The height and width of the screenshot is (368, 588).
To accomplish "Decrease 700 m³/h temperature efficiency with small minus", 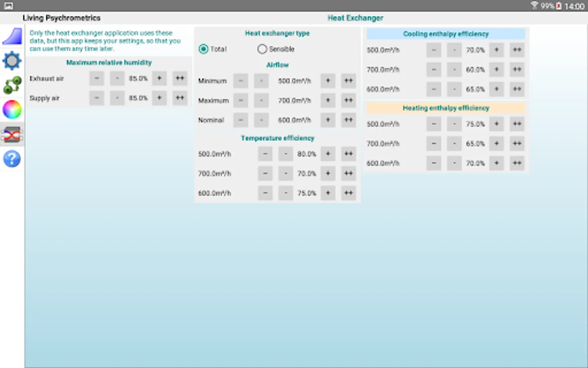I will [286, 173].
